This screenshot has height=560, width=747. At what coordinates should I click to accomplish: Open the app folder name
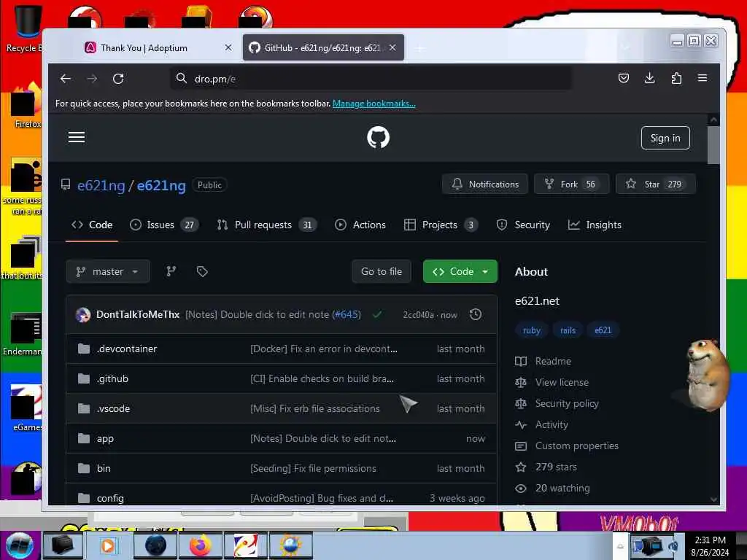coord(105,438)
